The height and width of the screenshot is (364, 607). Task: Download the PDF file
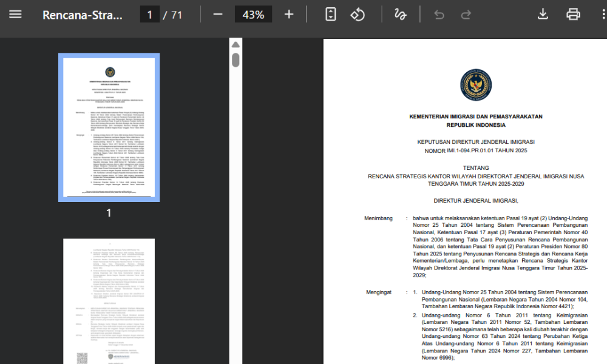pos(543,15)
